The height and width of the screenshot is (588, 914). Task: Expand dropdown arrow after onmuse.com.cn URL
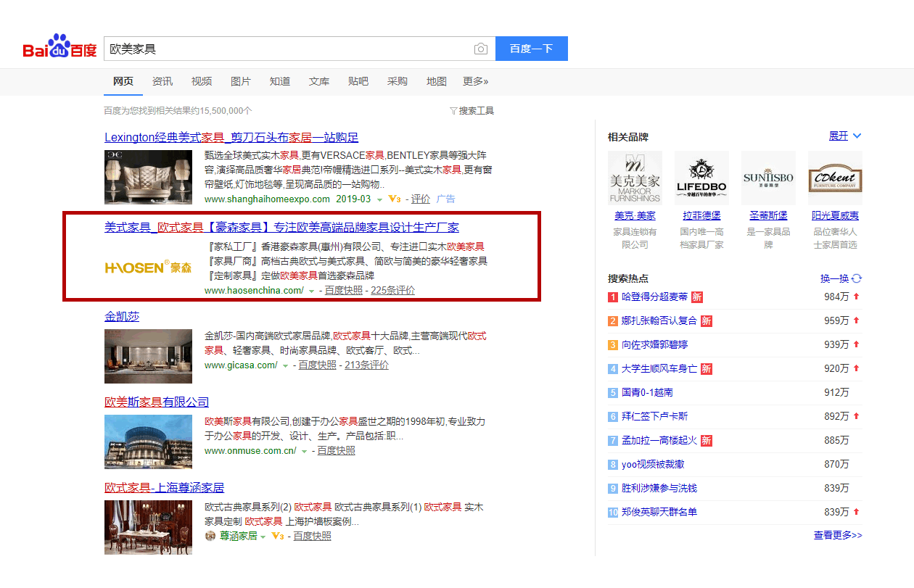point(304,451)
